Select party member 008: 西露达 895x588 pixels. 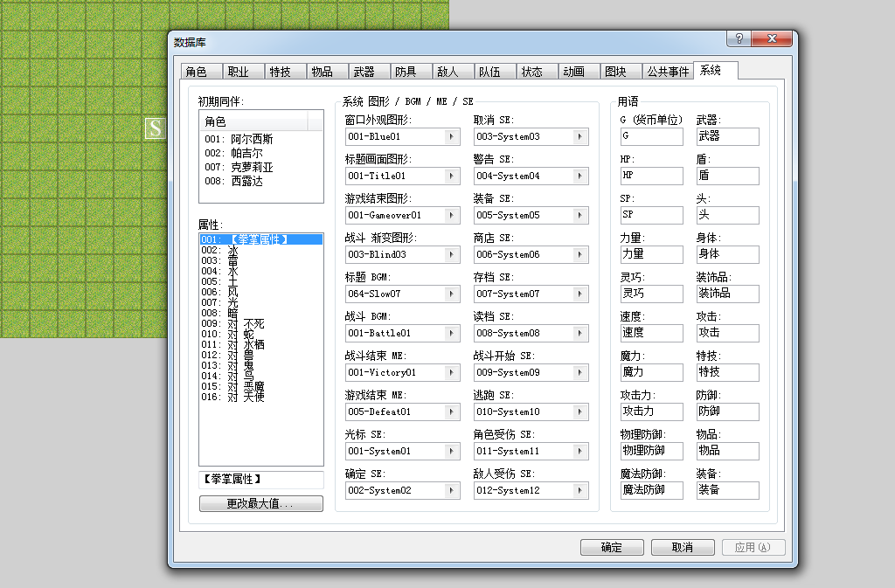tap(260, 182)
